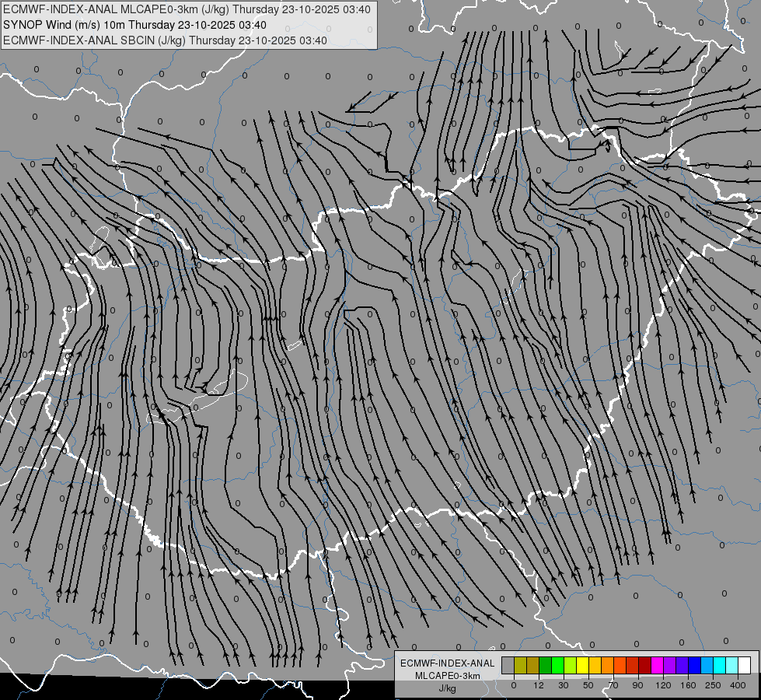Click the MLCAPE0-3km header line in the title box
761x700 pixels.
point(187,9)
